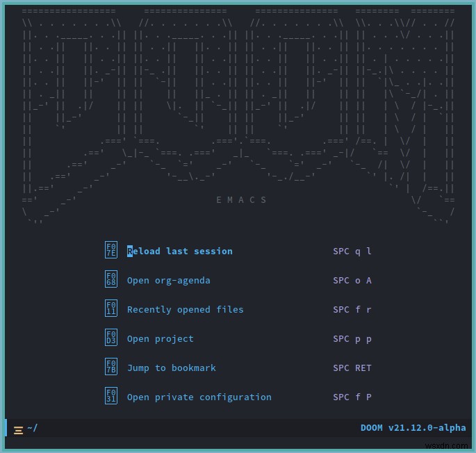Click the E M A C S banner subtitle
This screenshot has width=476, height=453.
tap(241, 200)
